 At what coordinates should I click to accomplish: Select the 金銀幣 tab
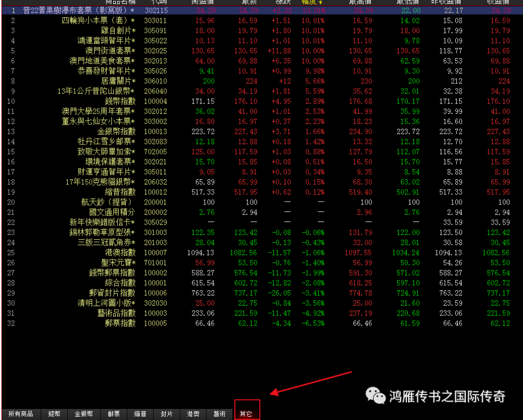(x=84, y=414)
